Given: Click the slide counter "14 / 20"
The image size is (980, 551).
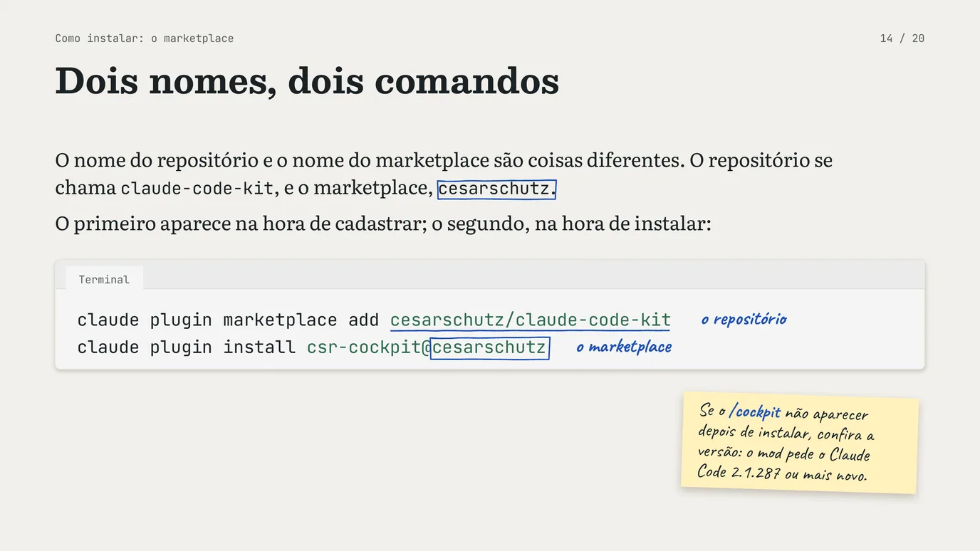Looking at the screenshot, I should (x=902, y=38).
